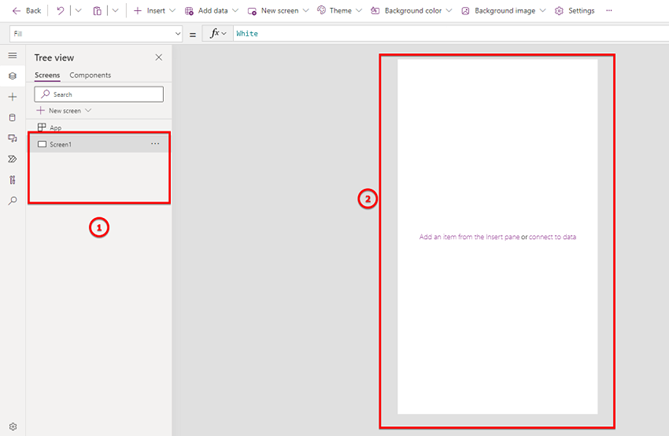
Task: Open the Insert menu
Action: point(154,11)
